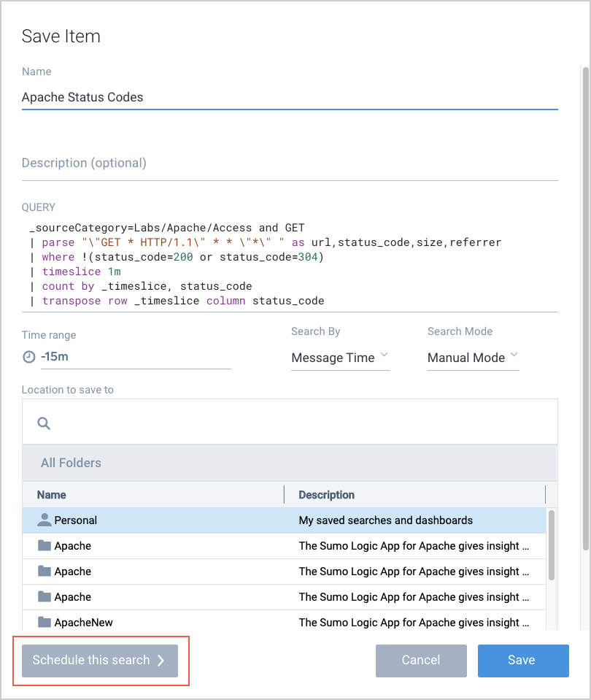Click the Name field with Apache Status Codes
Image resolution: width=591 pixels, height=700 pixels.
click(x=289, y=97)
